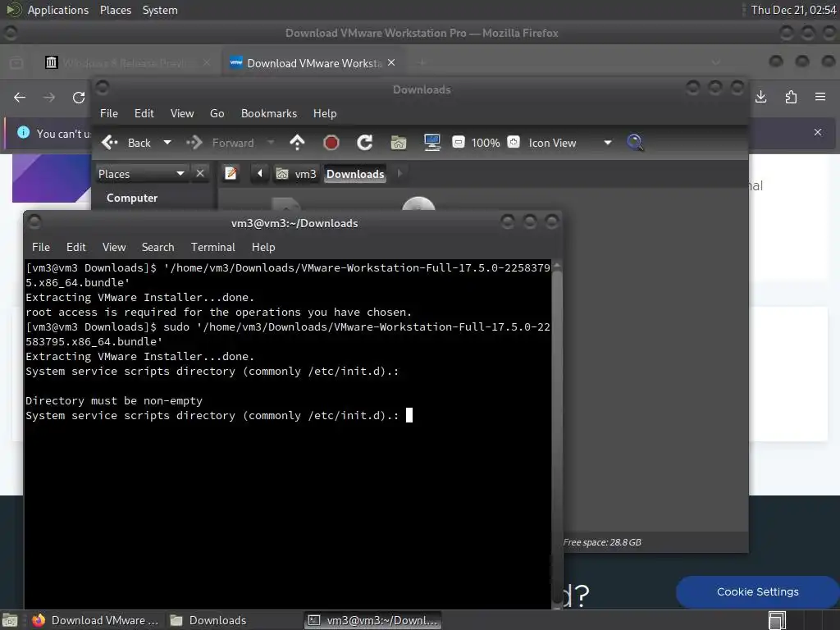Open Help menu in Downloads window
840x630 pixels.
click(325, 113)
